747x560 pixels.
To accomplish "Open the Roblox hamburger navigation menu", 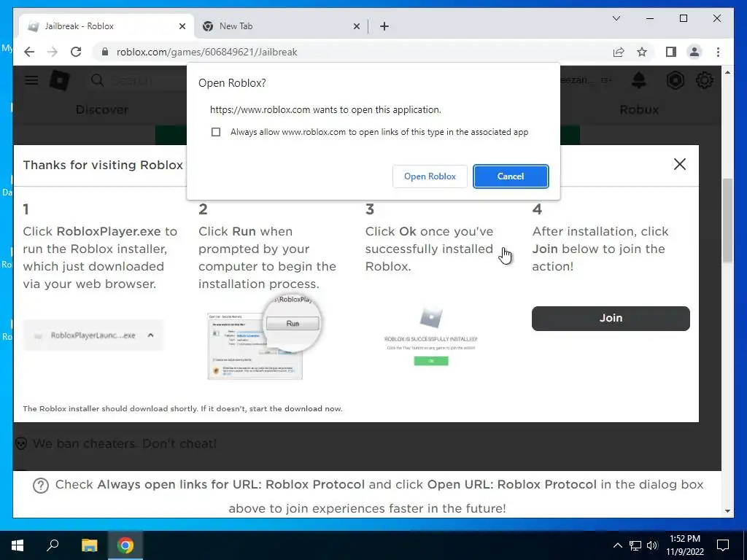I will [31, 80].
